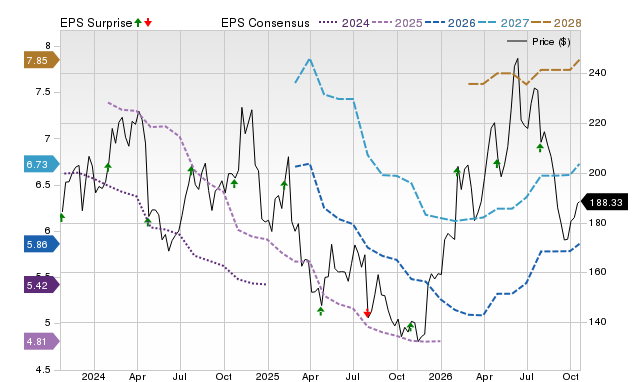Click the brown 7.85 value tag
The height and width of the screenshot is (382, 640).
pyautogui.click(x=42, y=60)
